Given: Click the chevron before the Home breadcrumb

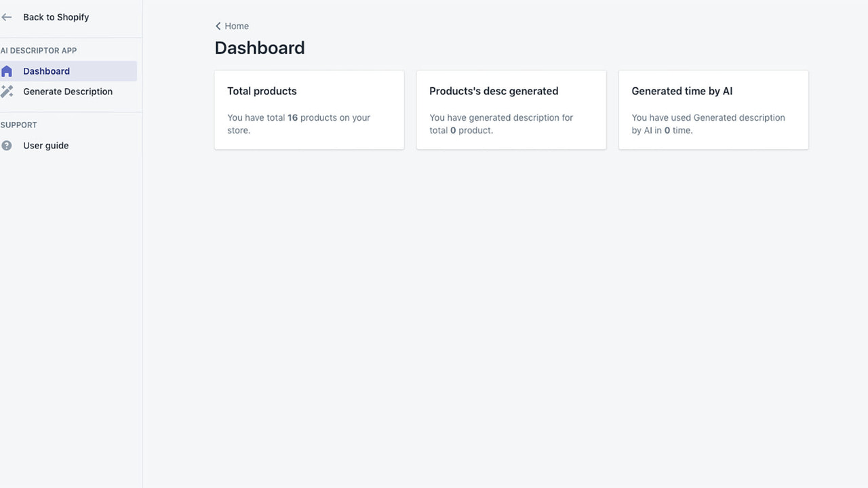Looking at the screenshot, I should click(218, 26).
